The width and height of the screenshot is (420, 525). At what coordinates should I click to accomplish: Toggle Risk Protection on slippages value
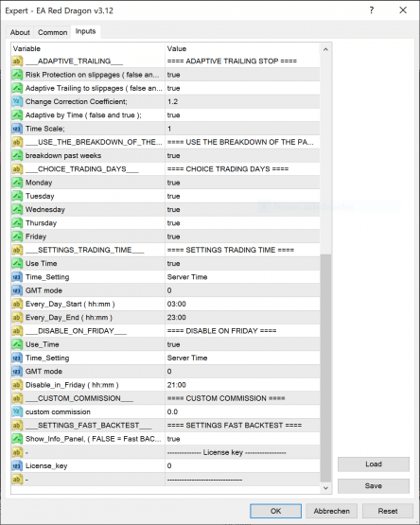[x=242, y=75]
